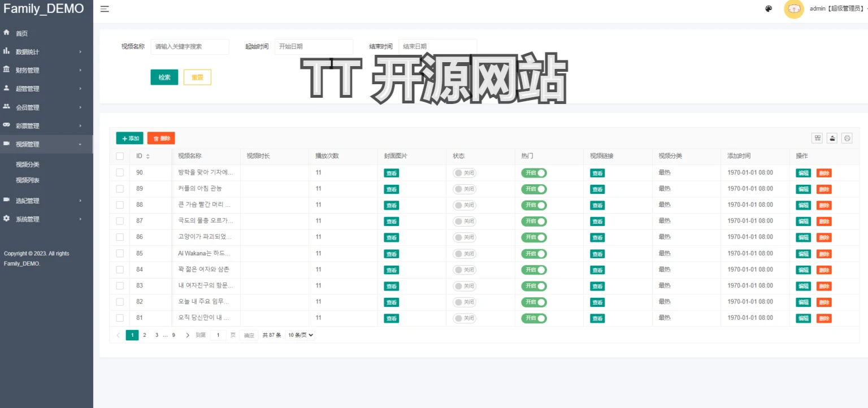Check the box for row ID 90

coord(120,172)
